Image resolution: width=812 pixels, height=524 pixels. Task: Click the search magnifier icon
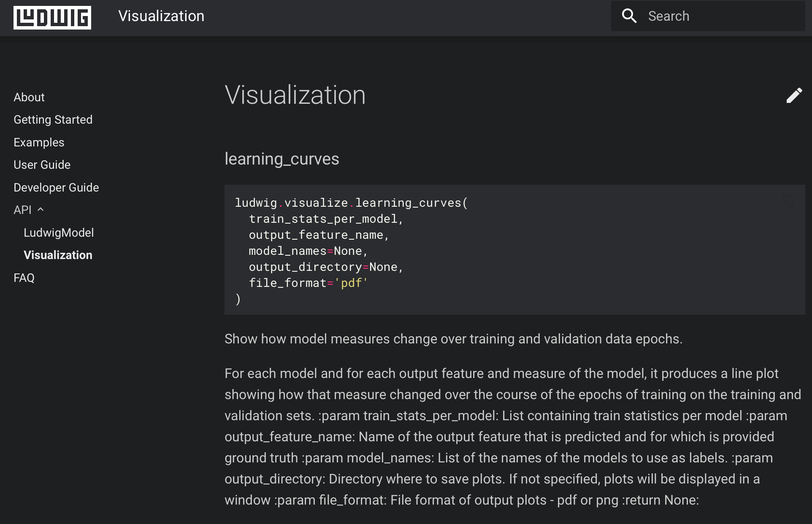tap(629, 16)
